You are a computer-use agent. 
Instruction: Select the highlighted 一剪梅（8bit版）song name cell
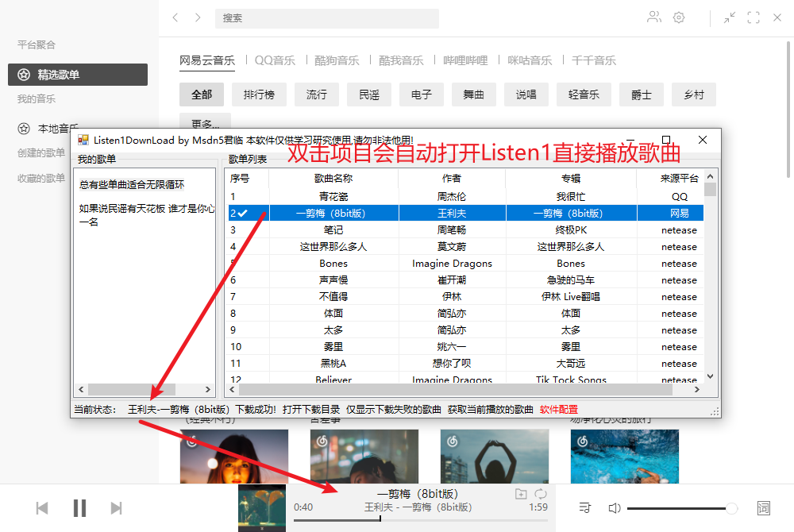point(333,213)
